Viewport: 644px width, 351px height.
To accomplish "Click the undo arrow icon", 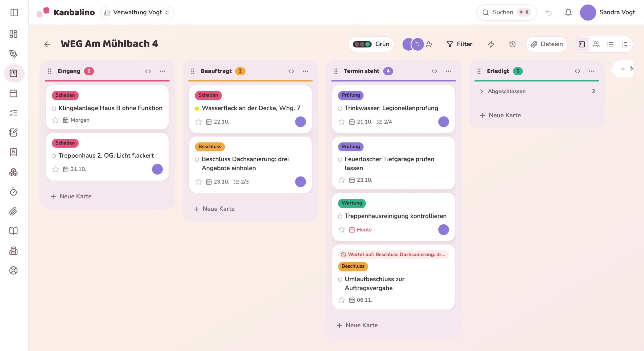I will point(549,12).
